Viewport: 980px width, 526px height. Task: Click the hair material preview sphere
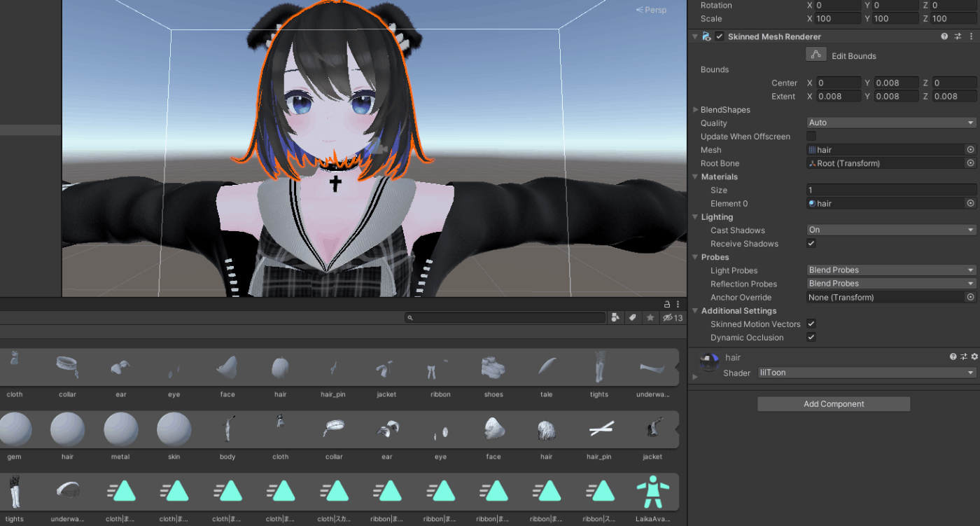click(x=709, y=362)
